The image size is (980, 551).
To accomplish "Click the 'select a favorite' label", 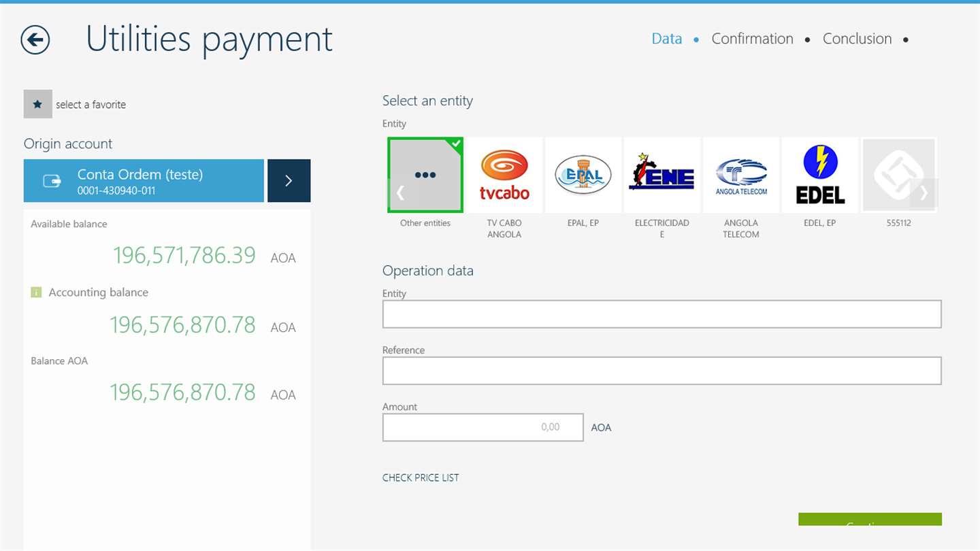I will (91, 105).
